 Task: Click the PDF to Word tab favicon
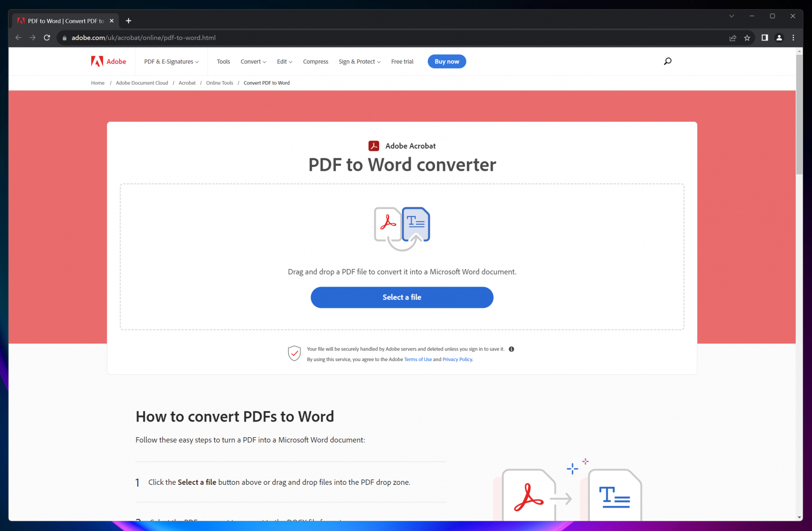[x=21, y=21]
